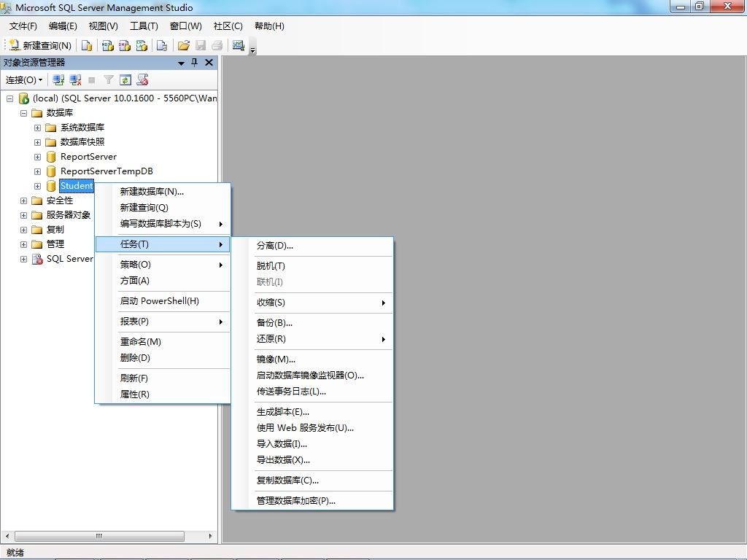Choose 新建数据库(N)... from context menu

(x=163, y=192)
